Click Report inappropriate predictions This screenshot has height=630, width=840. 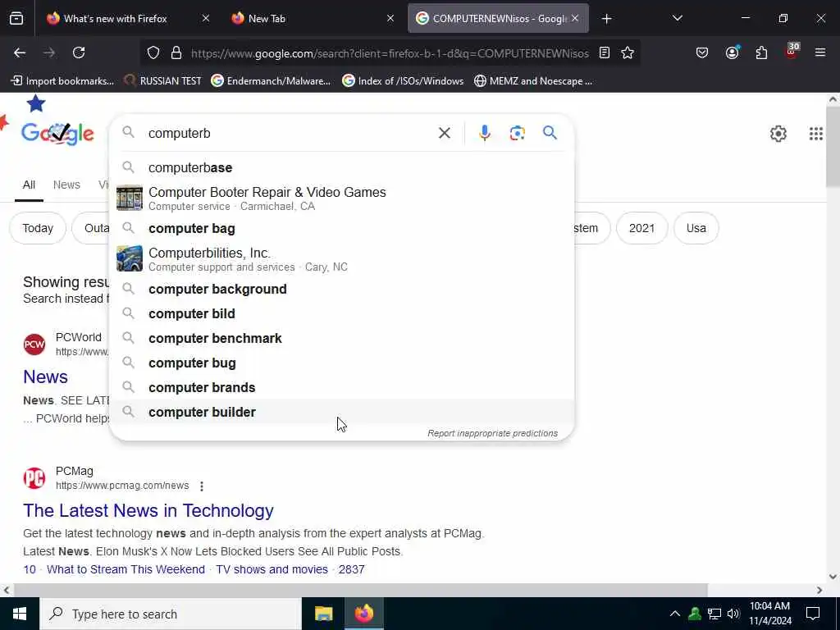(x=492, y=433)
